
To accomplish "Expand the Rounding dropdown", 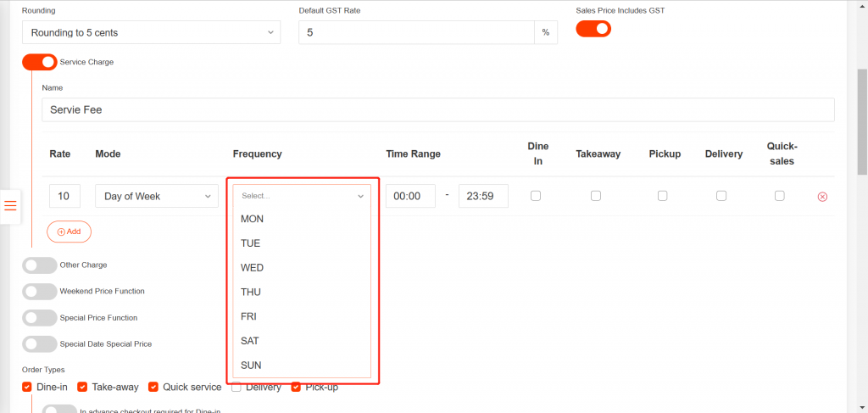I will coord(151,32).
